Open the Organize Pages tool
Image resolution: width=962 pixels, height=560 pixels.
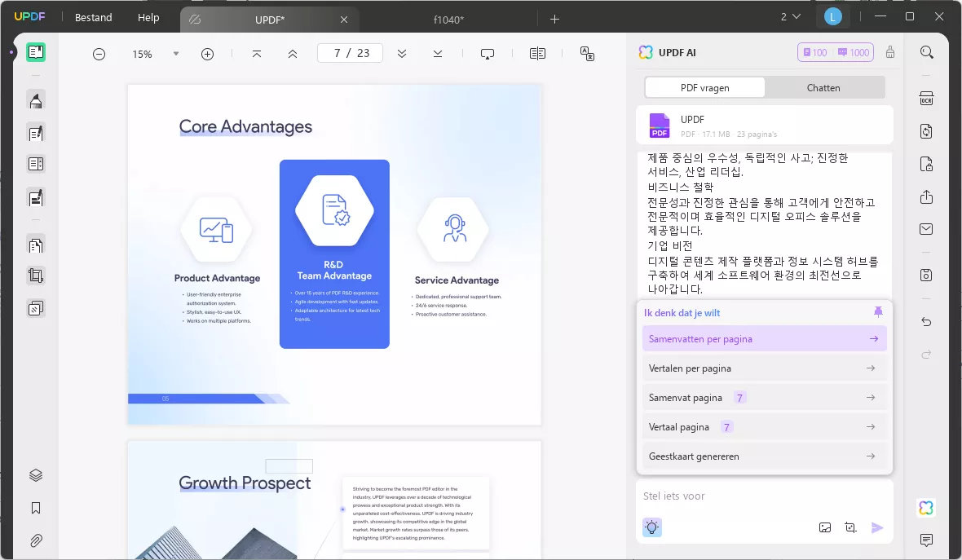click(36, 245)
